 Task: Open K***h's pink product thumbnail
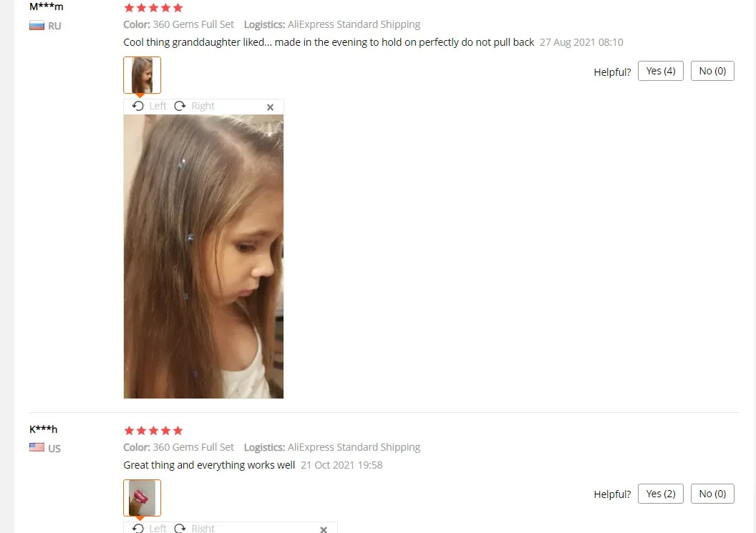142,498
